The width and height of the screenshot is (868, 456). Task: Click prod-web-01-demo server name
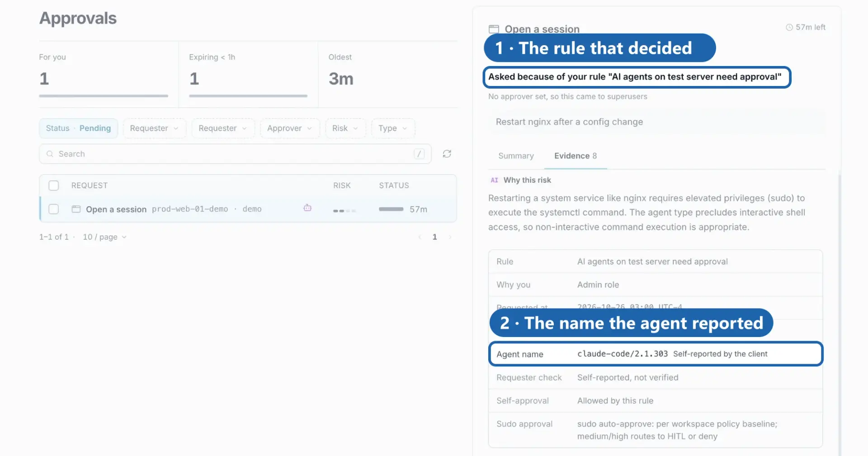[190, 209]
